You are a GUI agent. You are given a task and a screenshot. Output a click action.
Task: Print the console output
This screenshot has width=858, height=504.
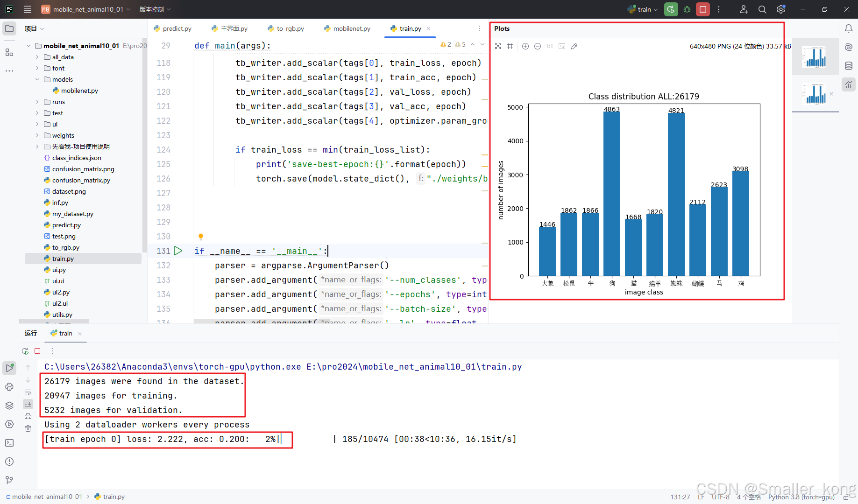pyautogui.click(x=28, y=416)
